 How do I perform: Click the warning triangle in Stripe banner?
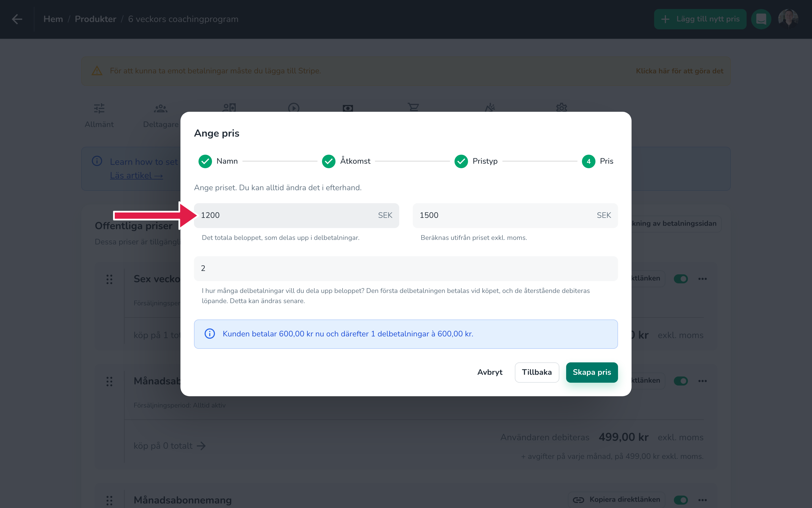(x=97, y=71)
